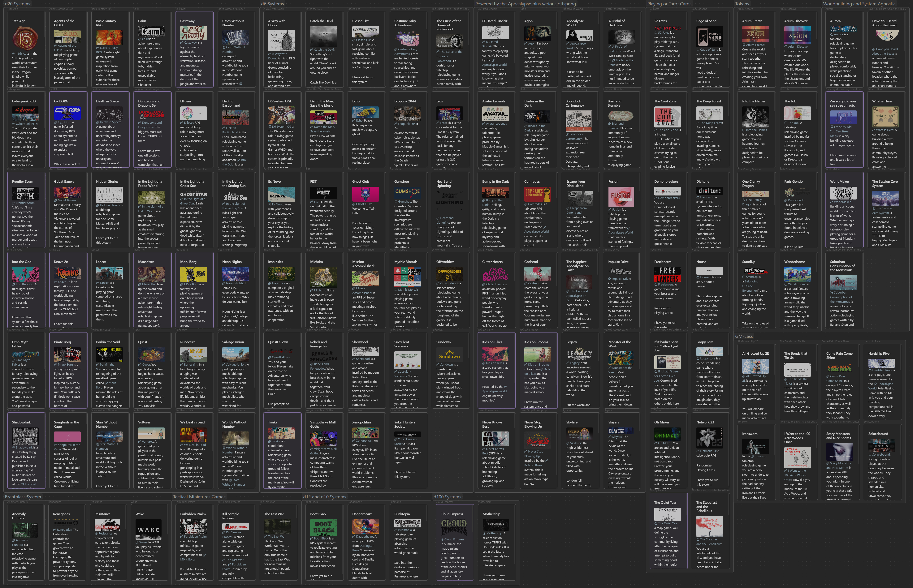Open the Offworlders cover image

(449, 274)
